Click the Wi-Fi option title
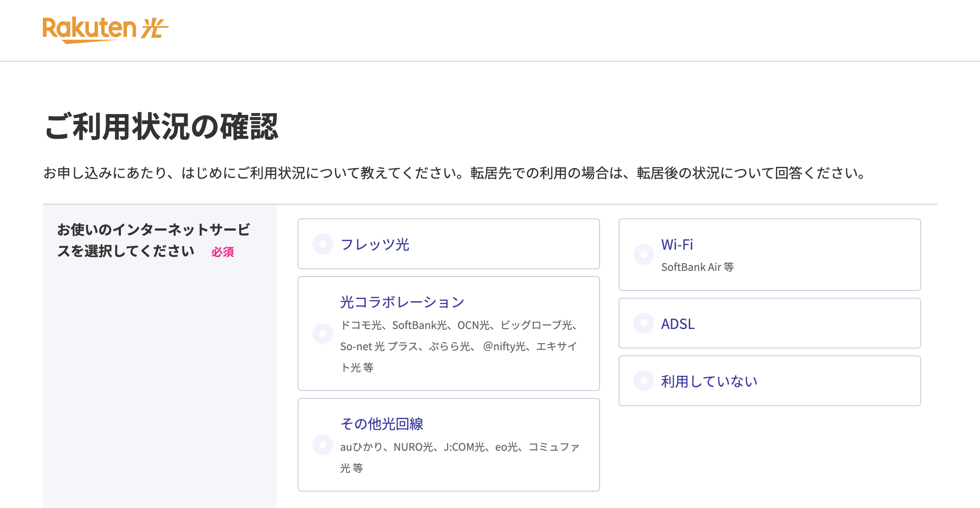980x508 pixels. (677, 244)
